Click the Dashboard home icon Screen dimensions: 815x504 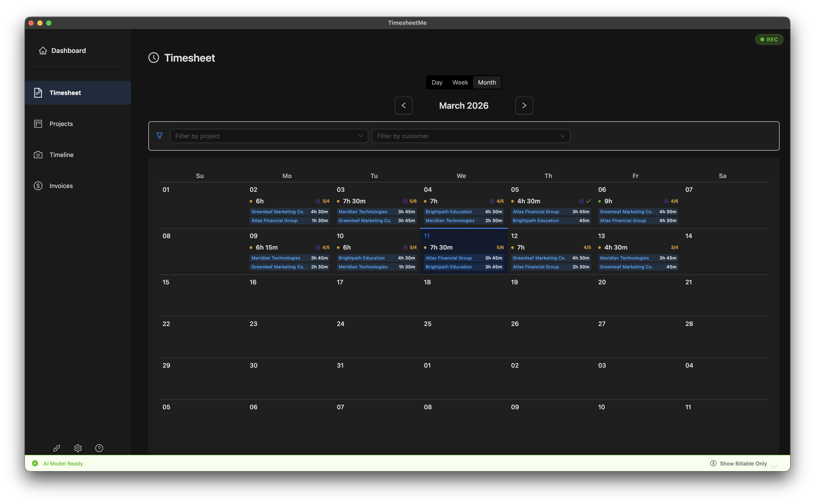43,50
